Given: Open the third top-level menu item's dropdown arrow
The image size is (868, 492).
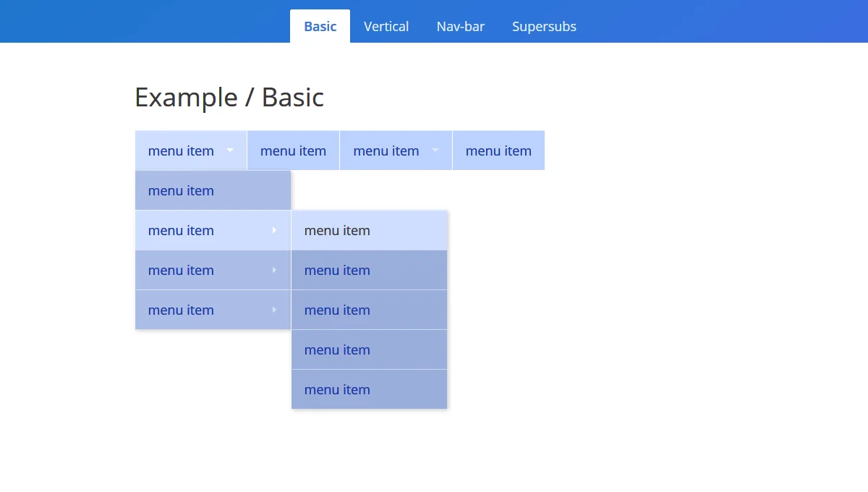Looking at the screenshot, I should [x=435, y=150].
